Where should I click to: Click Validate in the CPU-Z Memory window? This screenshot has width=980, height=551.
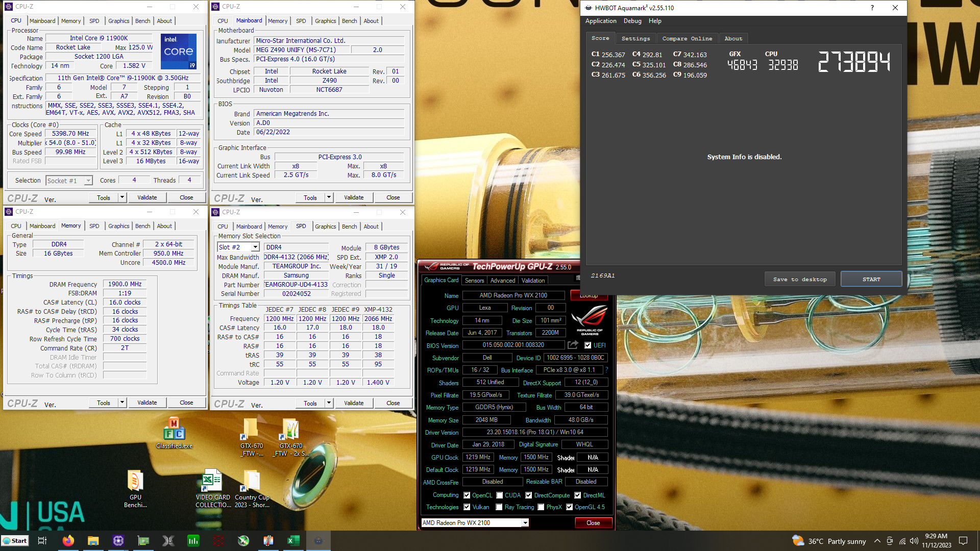(x=147, y=403)
